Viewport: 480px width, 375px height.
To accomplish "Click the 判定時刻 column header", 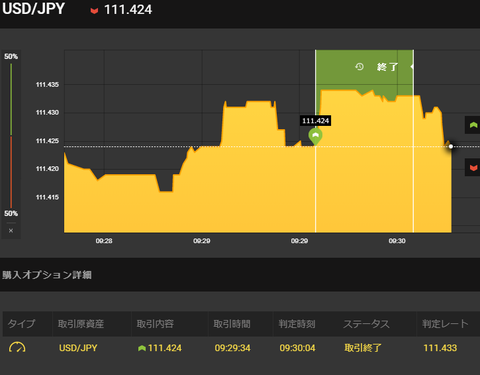I will click(x=297, y=324).
